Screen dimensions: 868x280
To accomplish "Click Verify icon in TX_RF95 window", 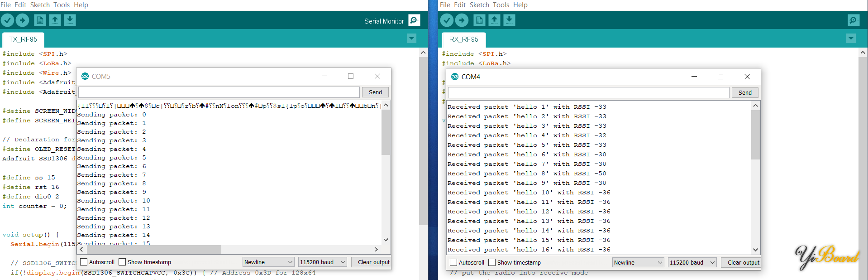I will click(8, 20).
